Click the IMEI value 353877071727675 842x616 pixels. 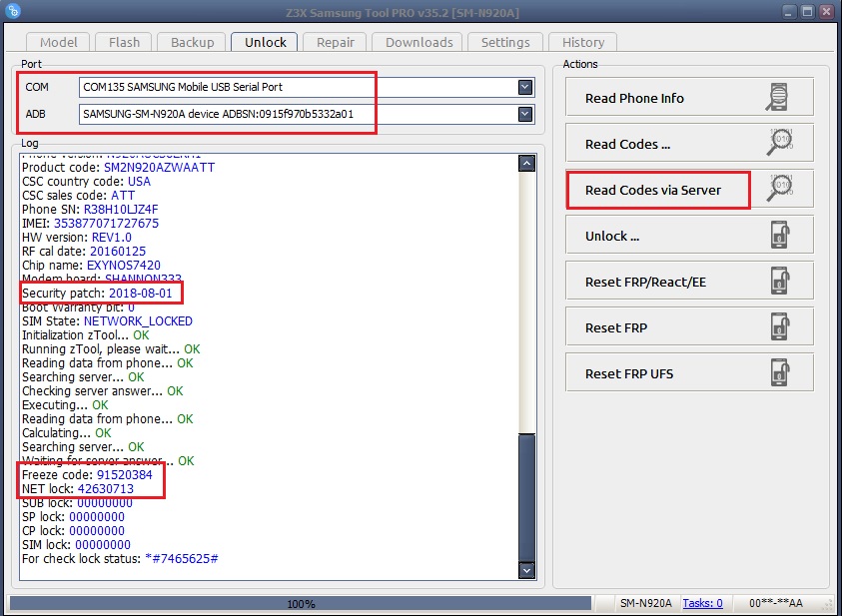click(106, 224)
